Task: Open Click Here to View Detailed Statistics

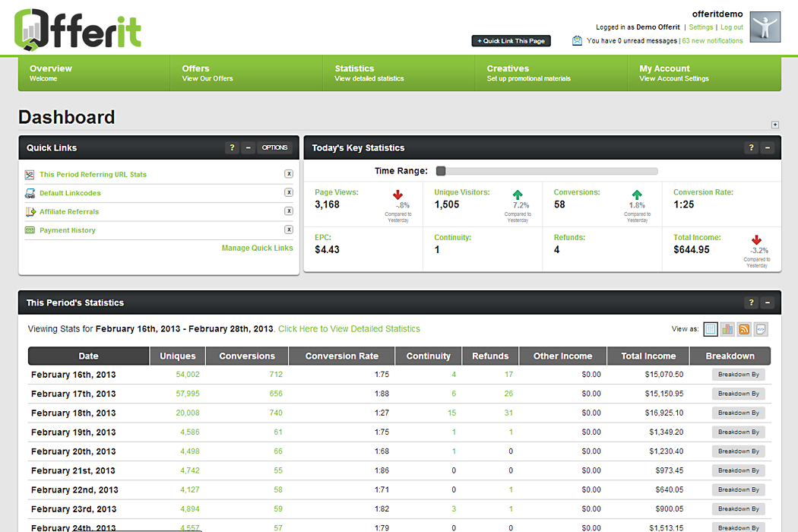Action: [349, 329]
